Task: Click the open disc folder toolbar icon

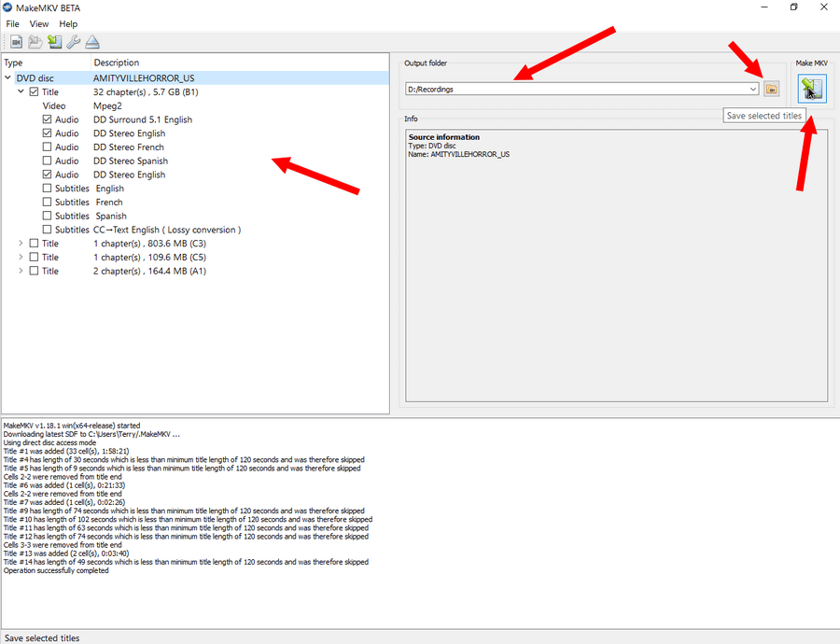Action: [35, 42]
